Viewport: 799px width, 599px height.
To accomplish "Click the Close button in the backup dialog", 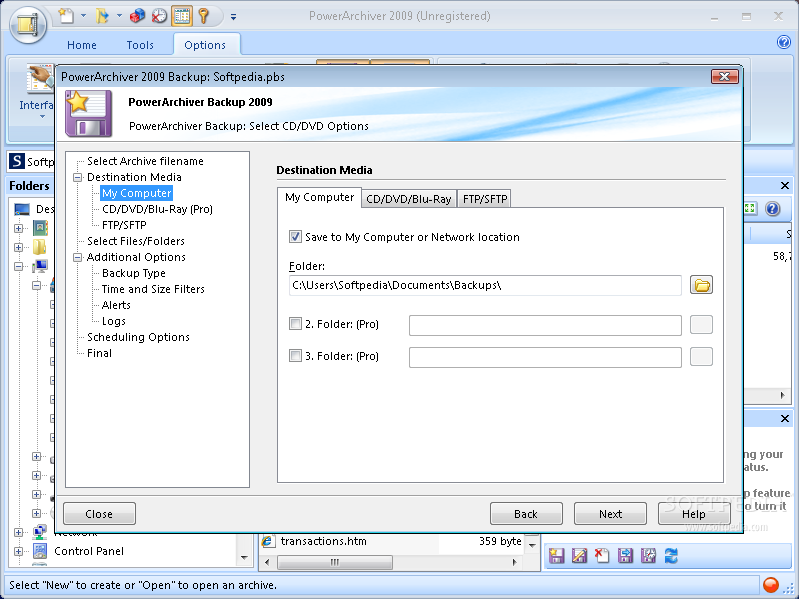I will [99, 513].
